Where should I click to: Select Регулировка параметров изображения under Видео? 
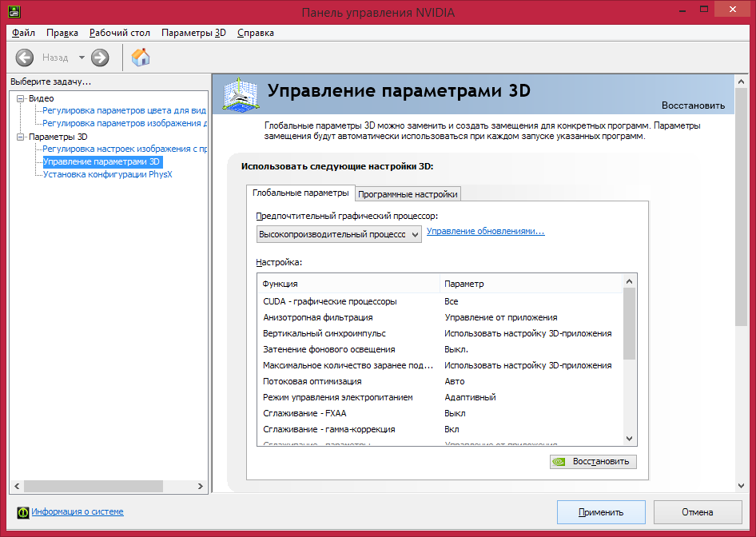(x=125, y=123)
